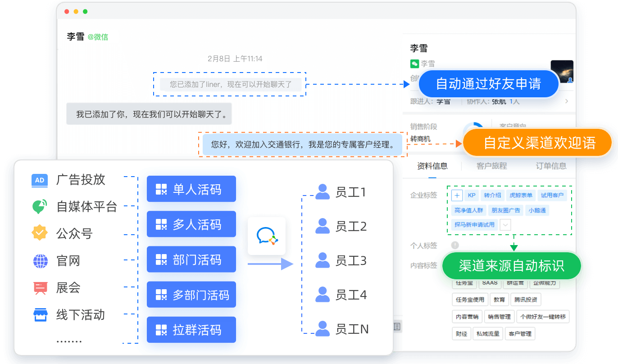Viewport: 618px width, 364px height.
Task: Click the person icon for 员工N
Action: [323, 328]
